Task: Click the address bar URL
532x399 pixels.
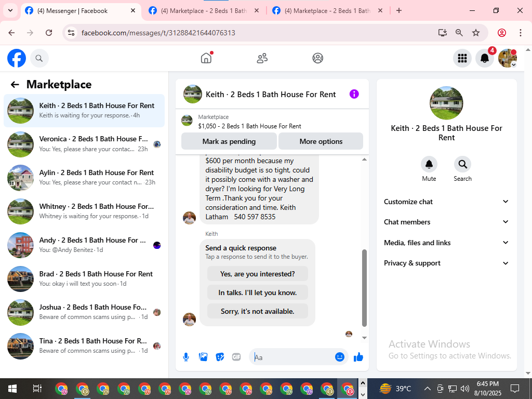Action: point(158,33)
